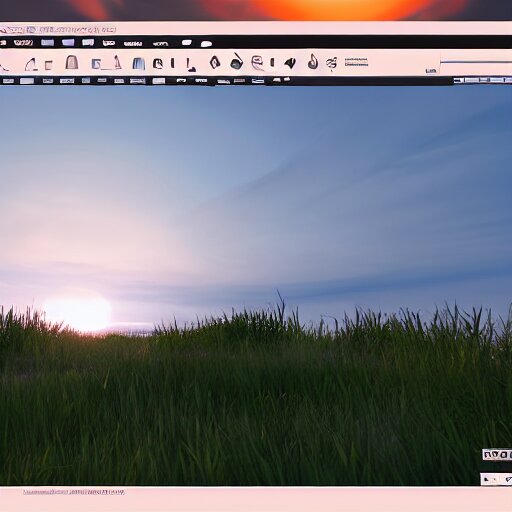Viewport: 512px width, 512px height.
Task: Select the dark wedge-shaped arrow tool
Action: tap(290, 63)
